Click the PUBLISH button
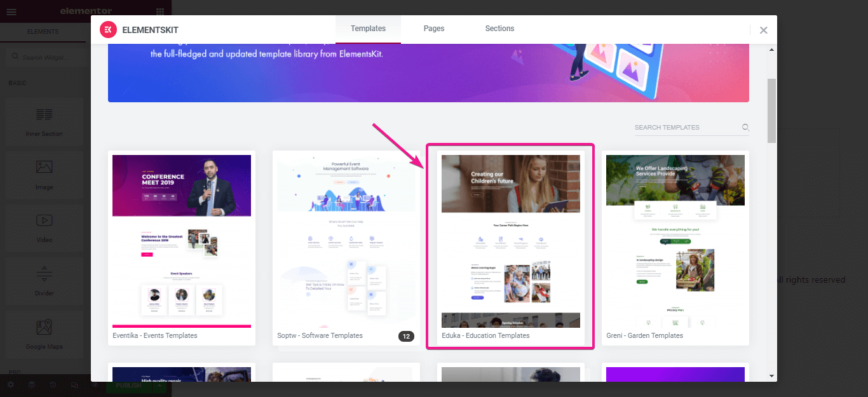The height and width of the screenshot is (397, 868). (x=129, y=386)
